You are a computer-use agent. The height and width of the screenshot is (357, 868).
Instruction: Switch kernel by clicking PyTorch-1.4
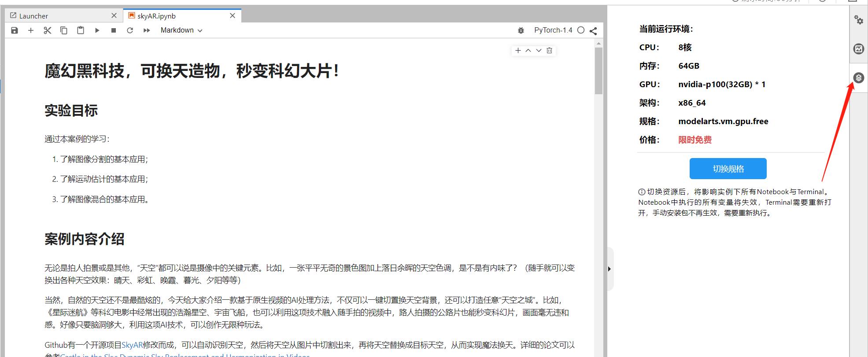pyautogui.click(x=553, y=30)
